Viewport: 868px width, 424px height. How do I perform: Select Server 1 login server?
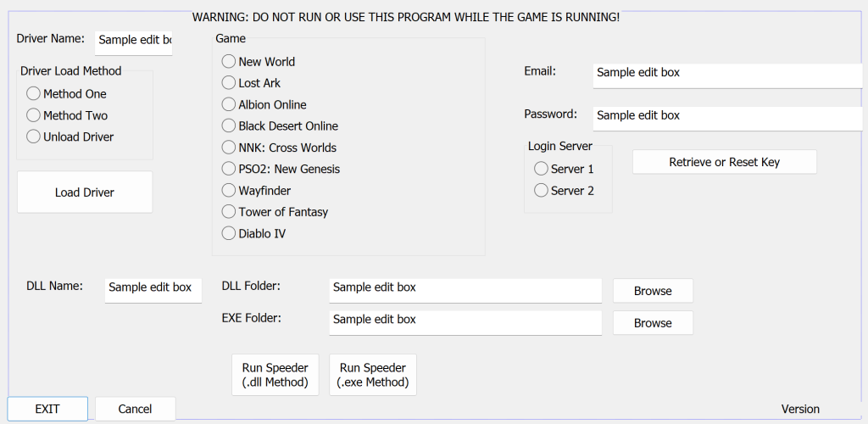tap(564, 169)
